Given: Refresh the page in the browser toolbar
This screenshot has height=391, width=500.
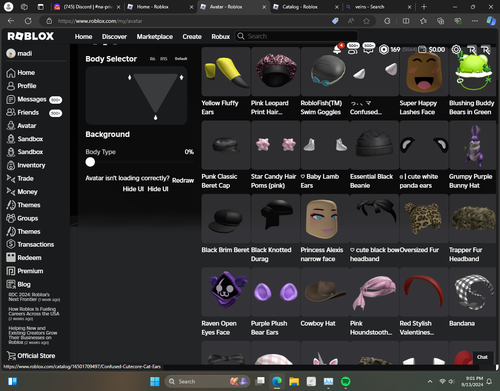Looking at the screenshot, I should 28,21.
